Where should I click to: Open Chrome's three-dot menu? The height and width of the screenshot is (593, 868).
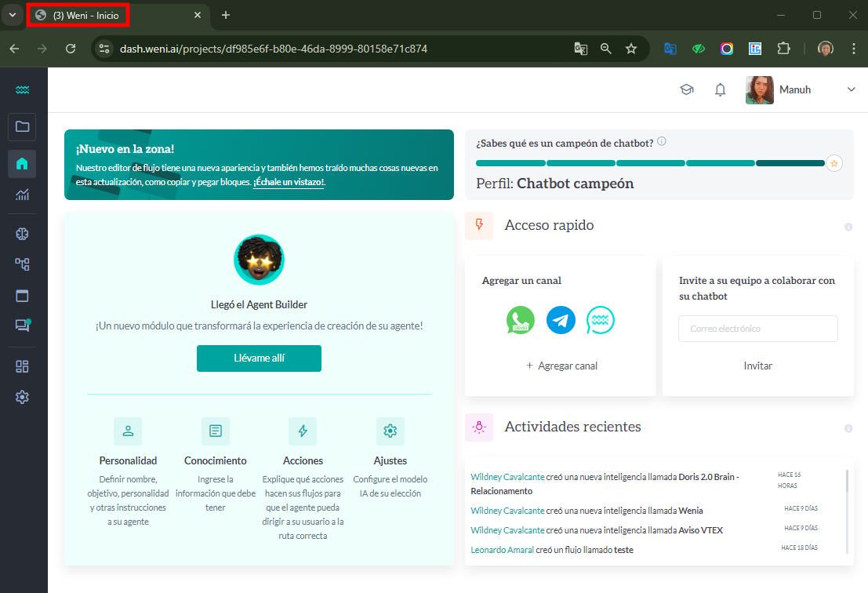854,48
